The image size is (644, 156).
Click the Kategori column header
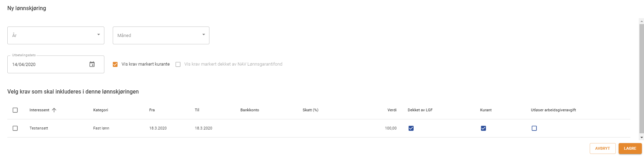pyautogui.click(x=101, y=110)
